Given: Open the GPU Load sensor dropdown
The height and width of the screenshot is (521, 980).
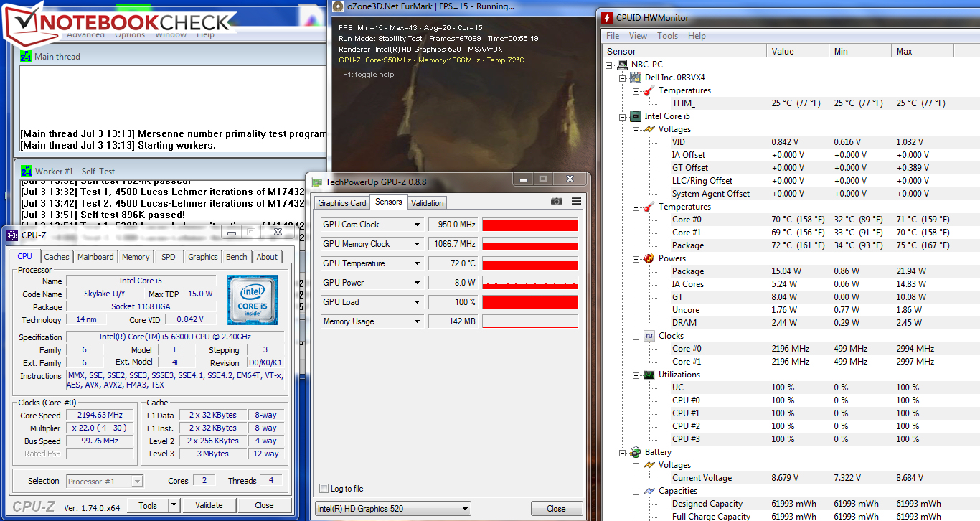Looking at the screenshot, I should coord(417,302).
